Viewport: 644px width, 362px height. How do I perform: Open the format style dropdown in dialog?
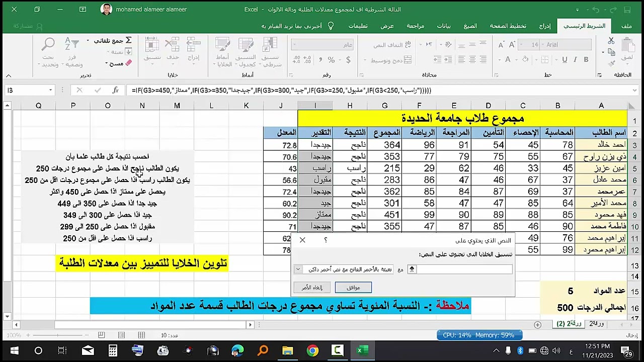[x=298, y=269]
